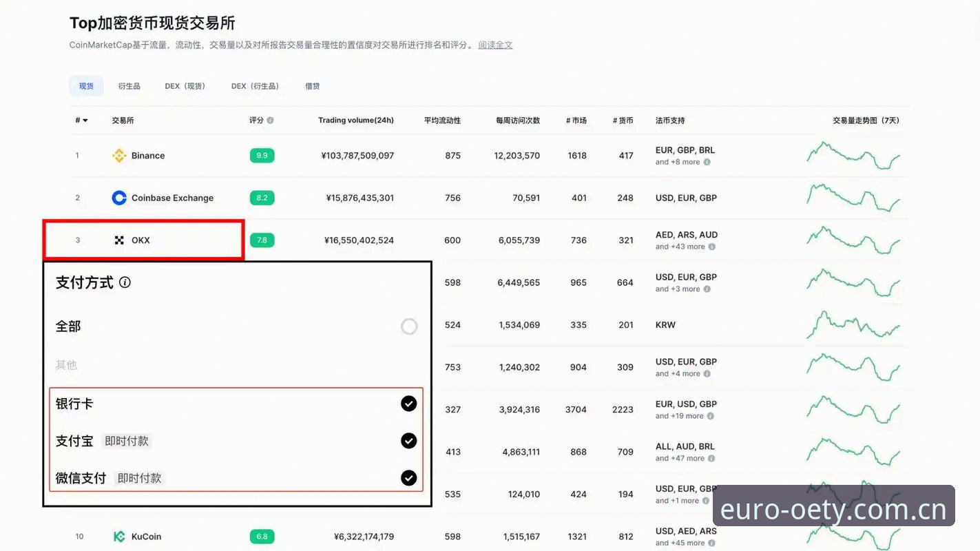
Task: Click the 其他 section label
Action: [x=66, y=365]
